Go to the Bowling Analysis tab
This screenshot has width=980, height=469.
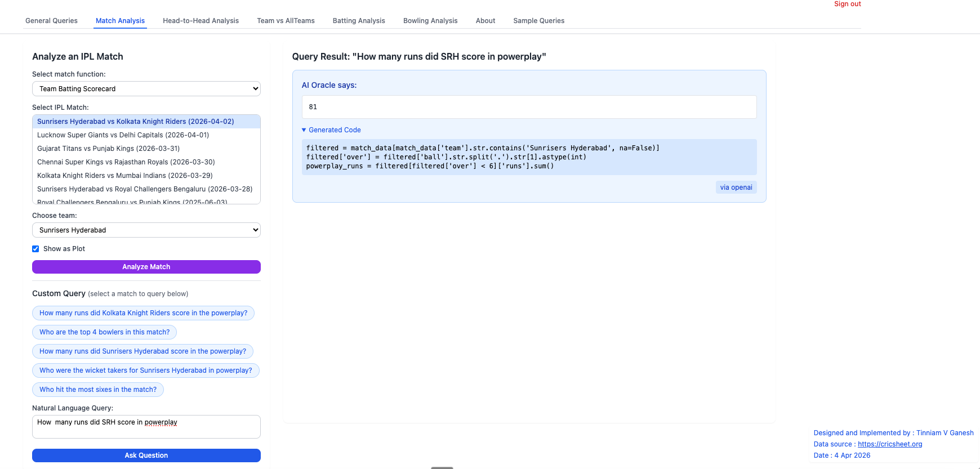click(430, 21)
